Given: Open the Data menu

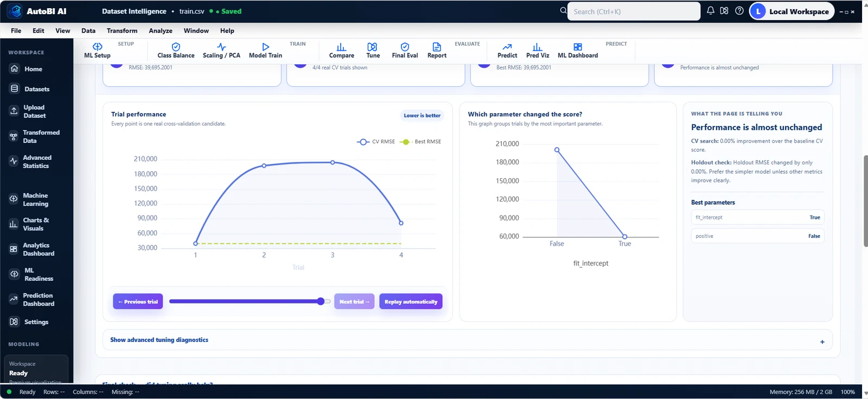Looking at the screenshot, I should [88, 30].
